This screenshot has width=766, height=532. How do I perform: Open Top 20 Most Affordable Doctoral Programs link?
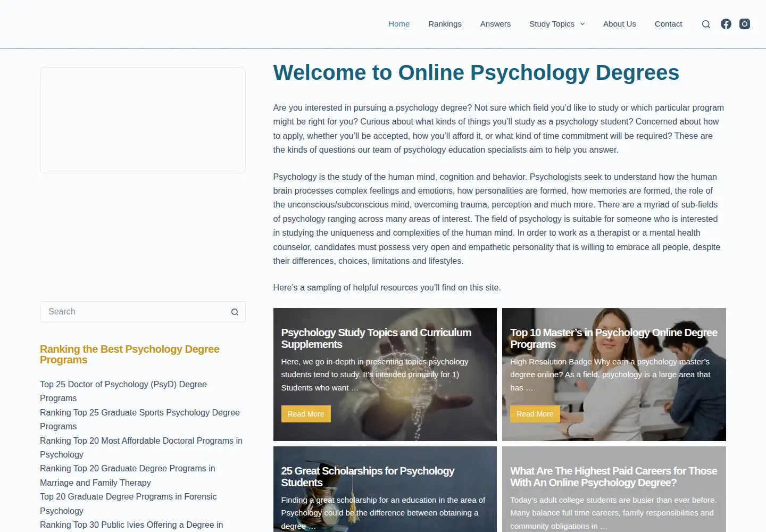pos(141,447)
